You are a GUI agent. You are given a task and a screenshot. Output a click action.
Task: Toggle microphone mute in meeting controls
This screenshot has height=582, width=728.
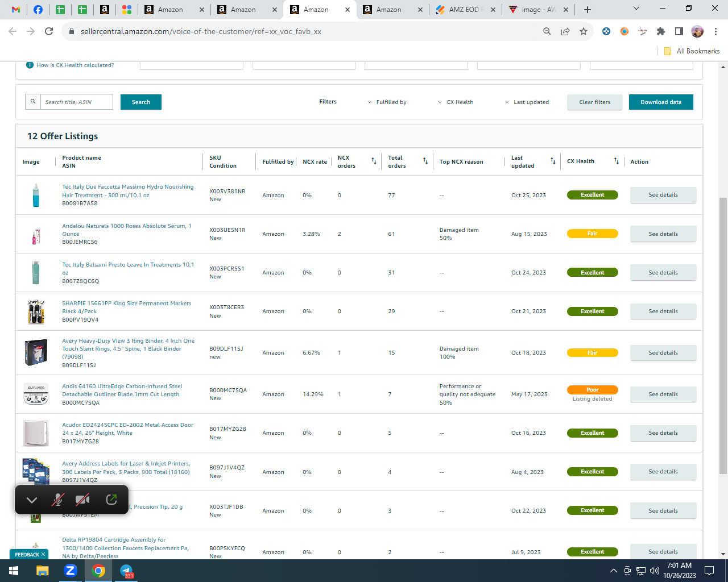[x=58, y=500]
